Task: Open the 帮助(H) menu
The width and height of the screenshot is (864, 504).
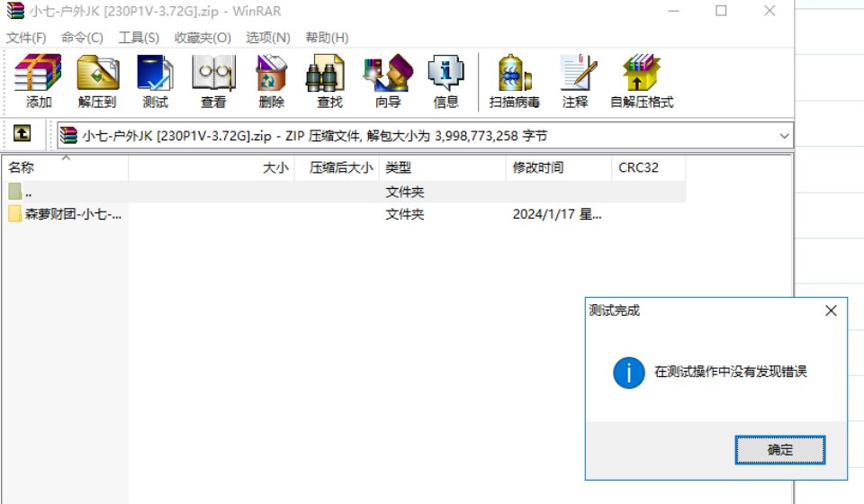Action: tap(328, 38)
